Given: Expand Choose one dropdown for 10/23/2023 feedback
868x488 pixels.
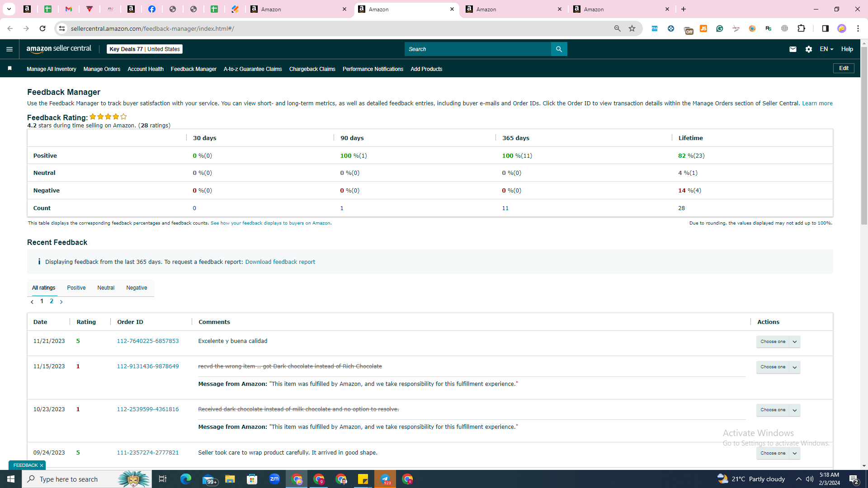Looking at the screenshot, I should [795, 410].
